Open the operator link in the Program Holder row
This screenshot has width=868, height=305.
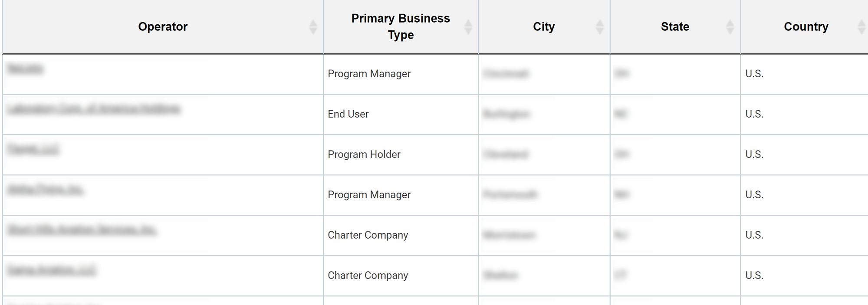(x=33, y=149)
